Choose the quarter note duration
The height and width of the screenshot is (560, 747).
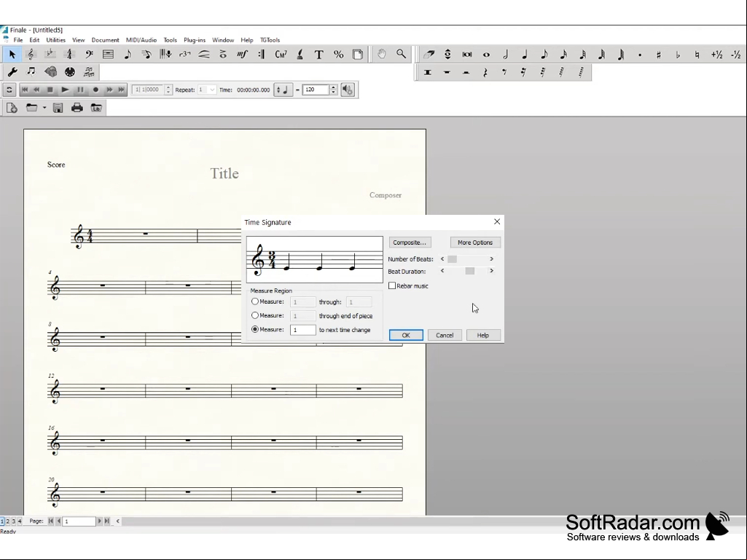[x=525, y=55]
